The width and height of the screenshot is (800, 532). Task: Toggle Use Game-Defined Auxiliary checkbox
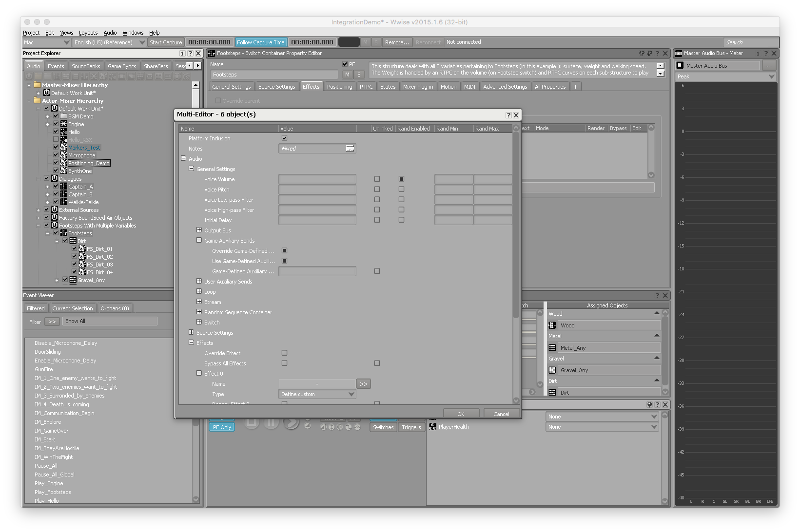pos(284,261)
